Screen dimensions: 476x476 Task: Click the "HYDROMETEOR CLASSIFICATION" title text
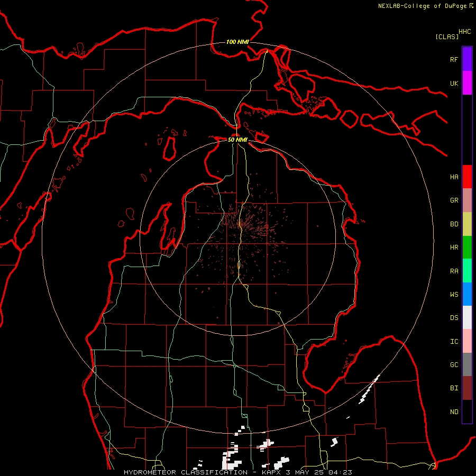pyautogui.click(x=186, y=472)
